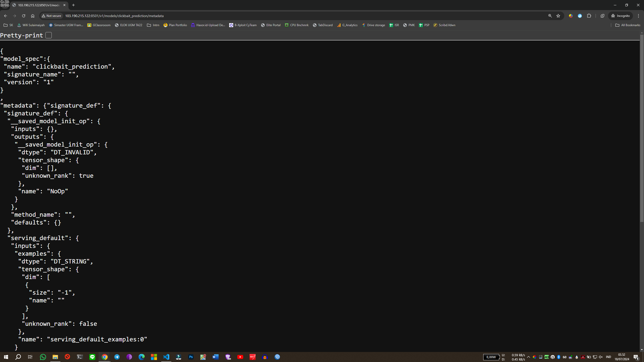Toggle the Pretty-print checkbox
The width and height of the screenshot is (644, 362).
click(49, 35)
